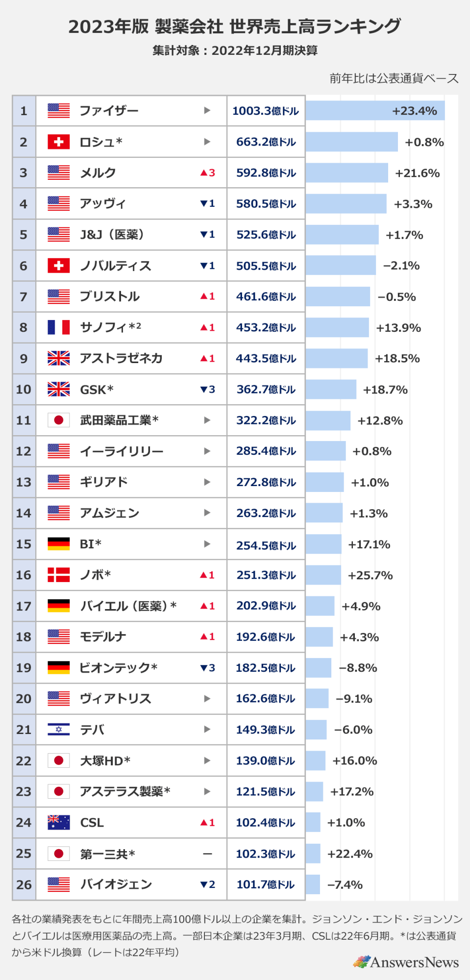
Task: Click the company name アストラゼネカ
Action: coord(121,359)
